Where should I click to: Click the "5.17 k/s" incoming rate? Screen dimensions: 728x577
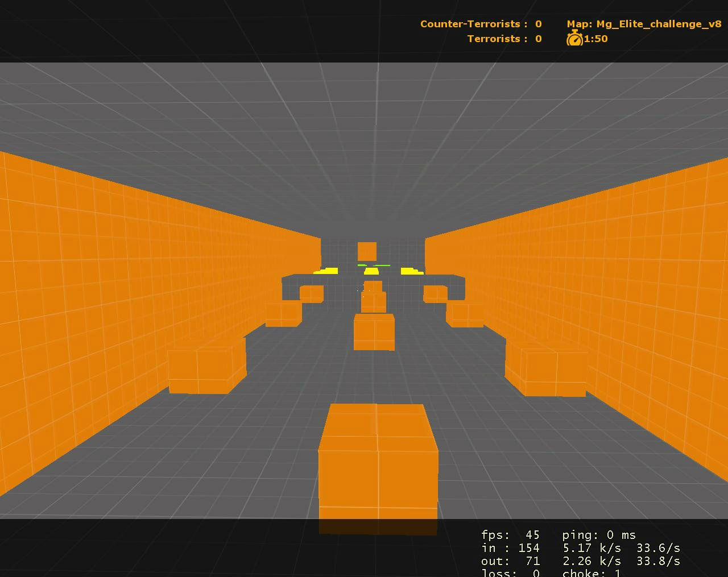591,548
